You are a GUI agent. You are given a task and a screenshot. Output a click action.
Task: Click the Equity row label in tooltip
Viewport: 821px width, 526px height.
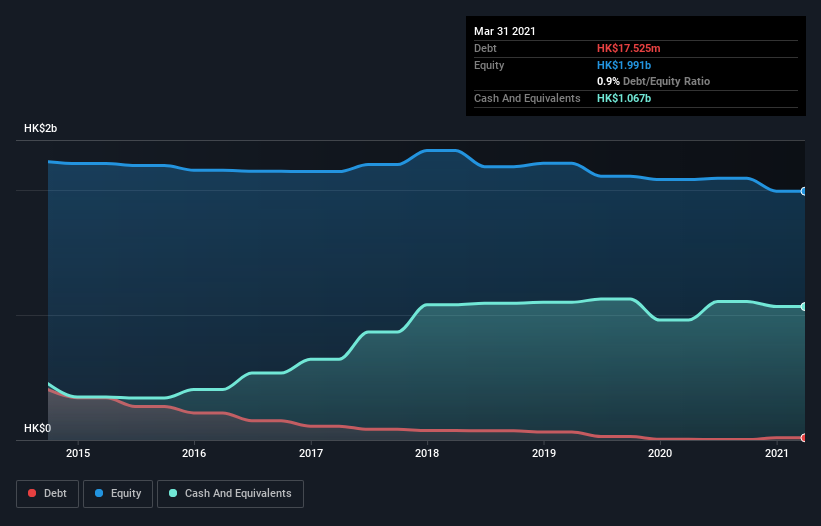pyautogui.click(x=489, y=65)
